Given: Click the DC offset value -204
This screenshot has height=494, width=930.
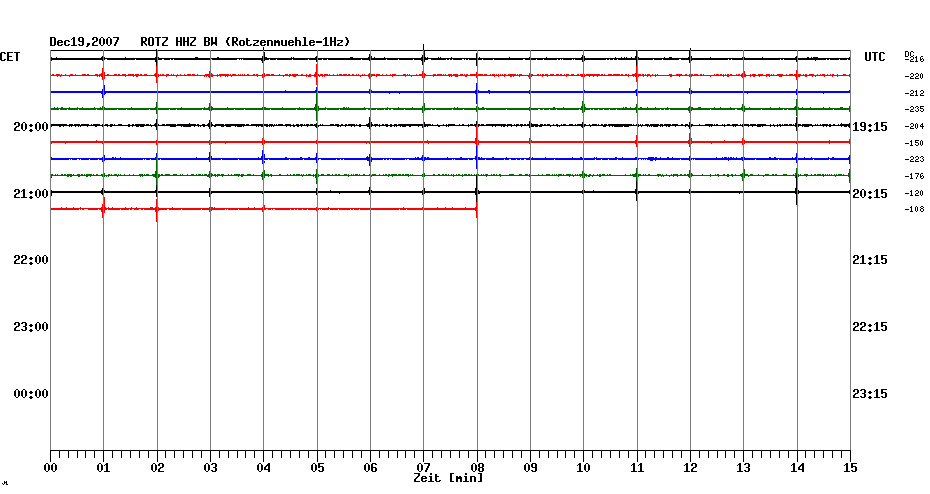Looking at the screenshot, I should pos(914,126).
